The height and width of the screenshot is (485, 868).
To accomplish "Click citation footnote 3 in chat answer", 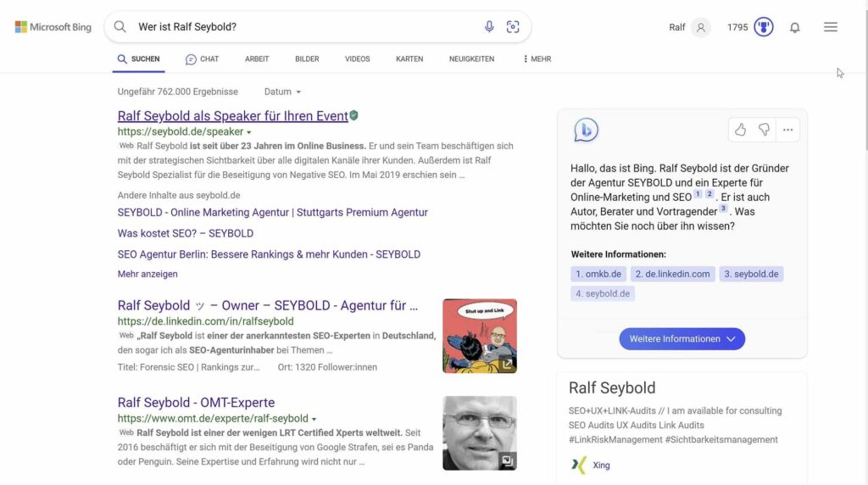I will (x=723, y=209).
